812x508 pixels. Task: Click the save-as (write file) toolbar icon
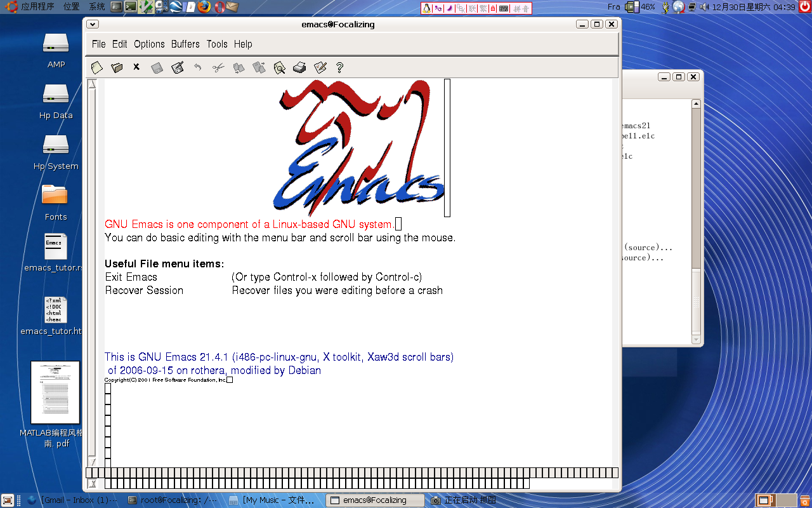(178, 67)
